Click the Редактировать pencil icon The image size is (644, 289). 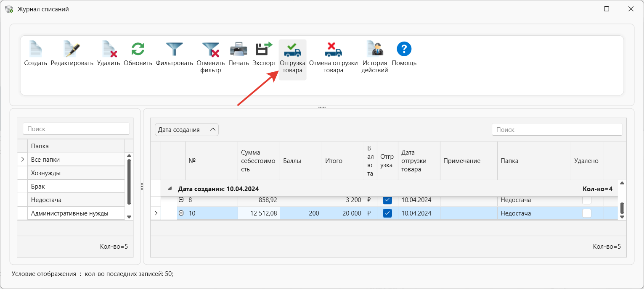[72, 49]
